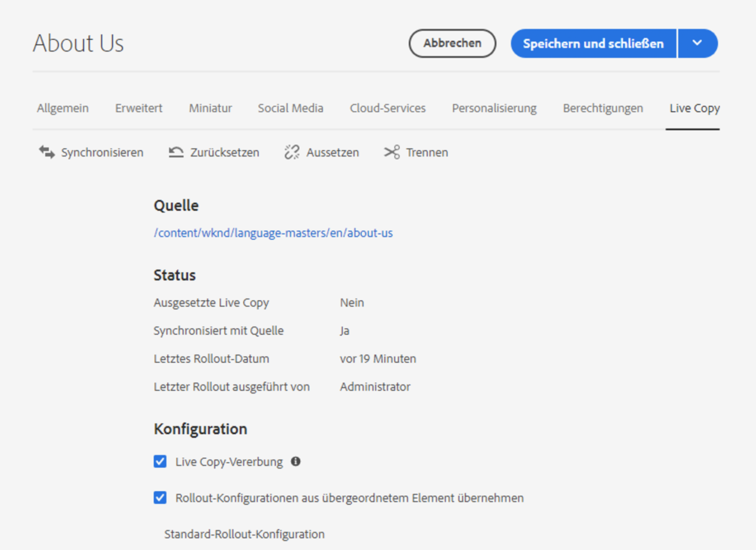Image resolution: width=756 pixels, height=550 pixels.
Task: Click the Synchronisieren text label
Action: (102, 152)
